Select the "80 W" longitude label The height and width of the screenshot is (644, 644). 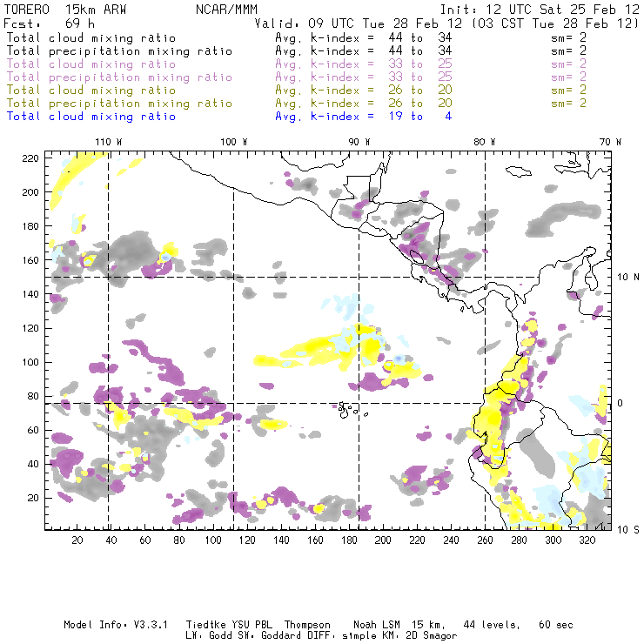485,142
